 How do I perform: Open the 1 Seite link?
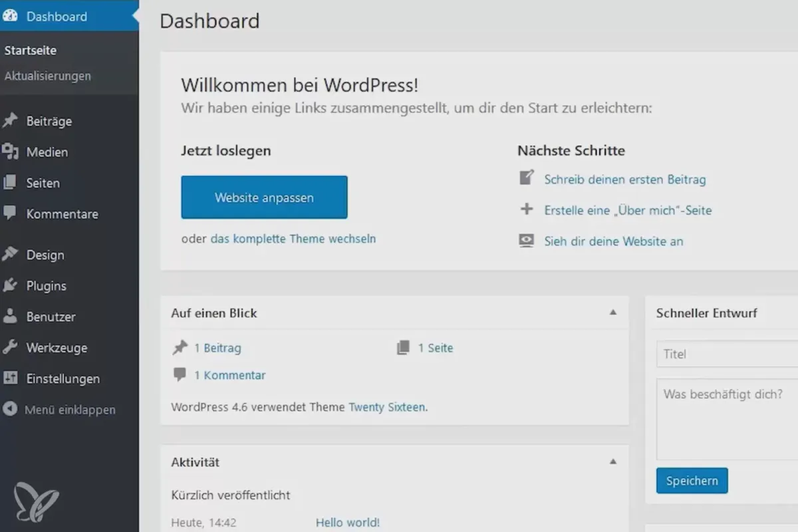(x=436, y=348)
